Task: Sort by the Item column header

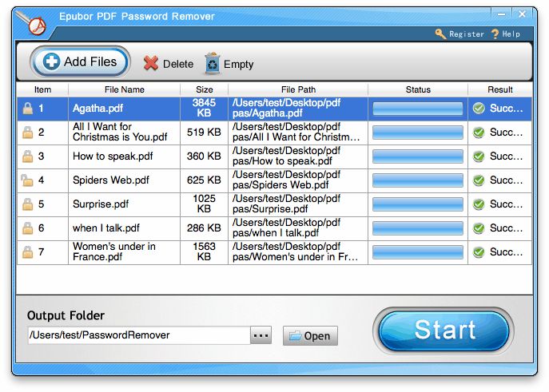Action: (42, 90)
